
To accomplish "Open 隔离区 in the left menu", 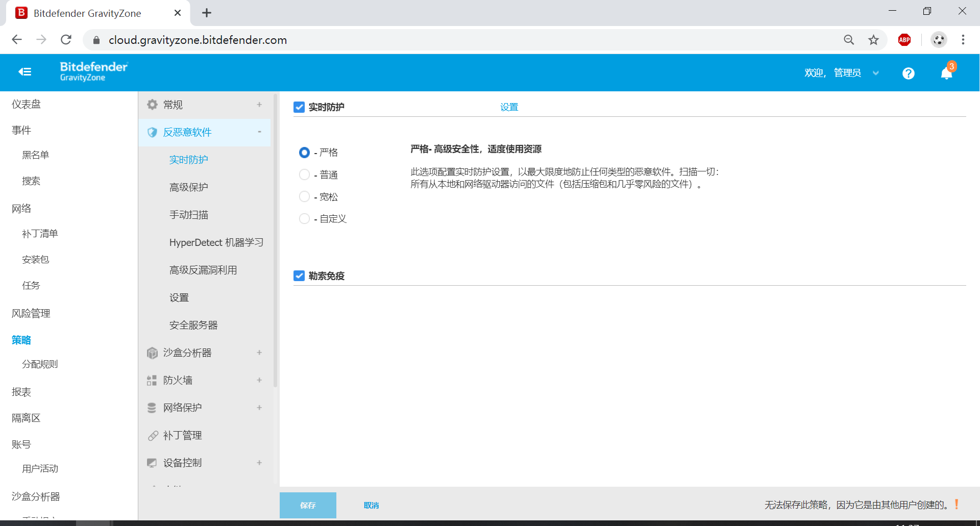I will [27, 418].
